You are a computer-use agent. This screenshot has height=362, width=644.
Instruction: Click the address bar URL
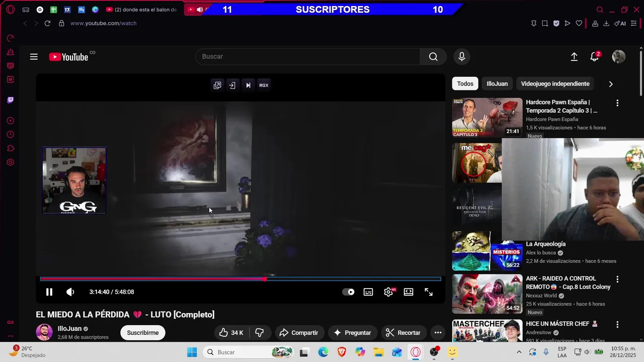coord(103,23)
